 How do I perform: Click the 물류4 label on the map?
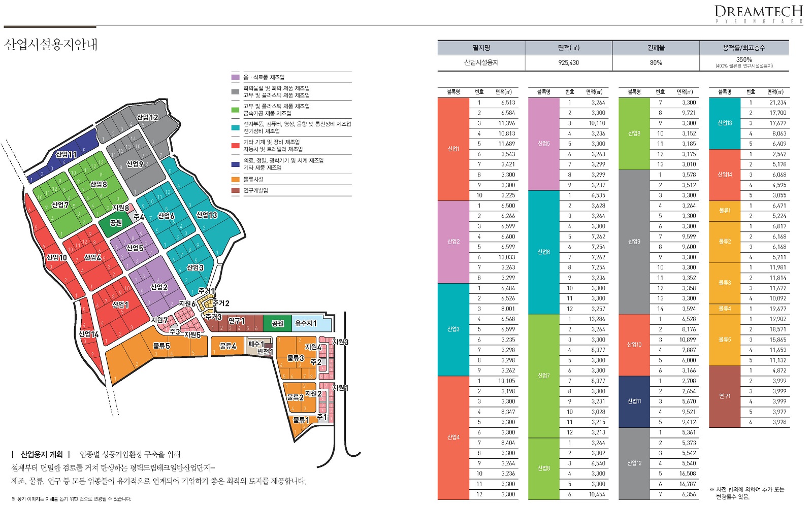[x=228, y=346]
